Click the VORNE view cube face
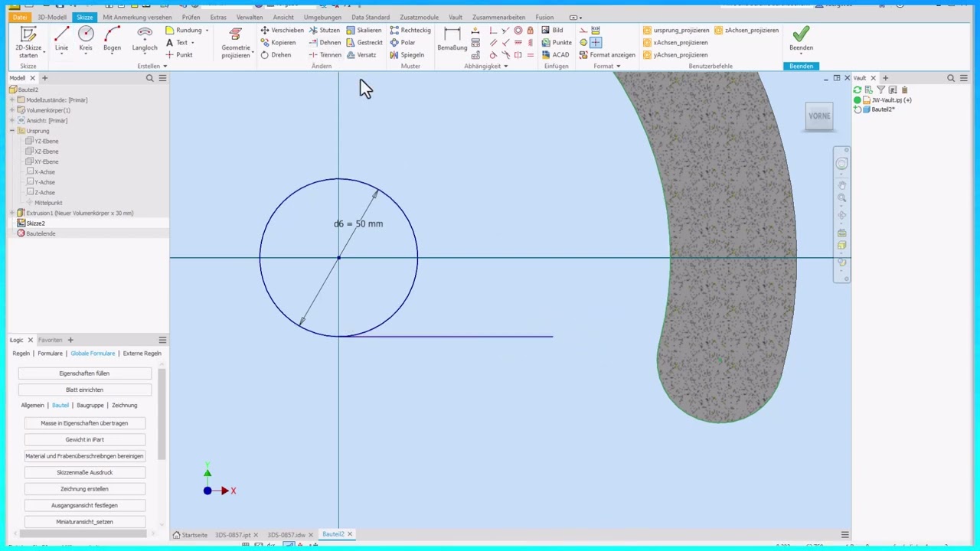Screen dimensions: 980x551 pyautogui.click(x=819, y=116)
